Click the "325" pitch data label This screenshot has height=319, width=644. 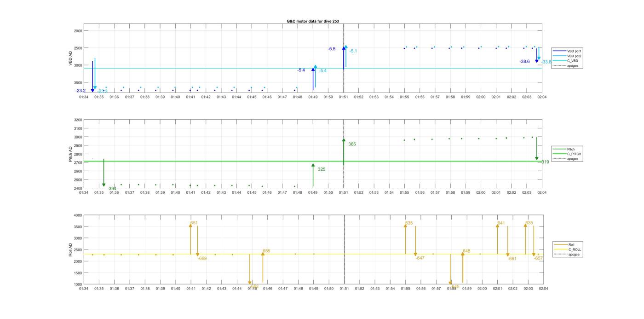[322, 169]
